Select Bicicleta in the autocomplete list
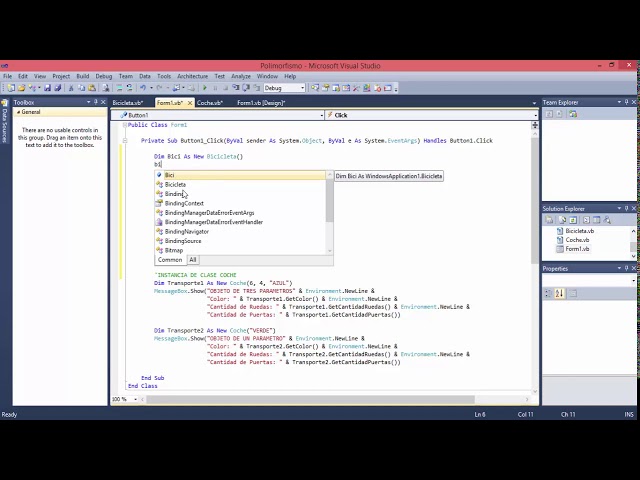 pos(241,184)
